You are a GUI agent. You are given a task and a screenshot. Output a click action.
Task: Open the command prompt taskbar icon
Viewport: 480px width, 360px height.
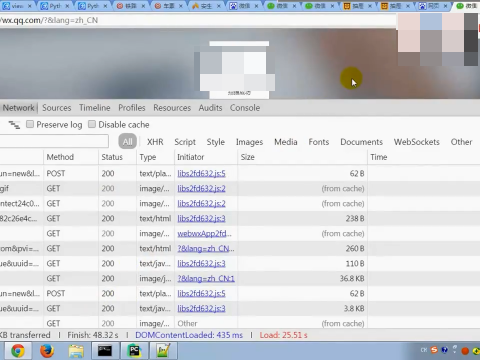105,351
